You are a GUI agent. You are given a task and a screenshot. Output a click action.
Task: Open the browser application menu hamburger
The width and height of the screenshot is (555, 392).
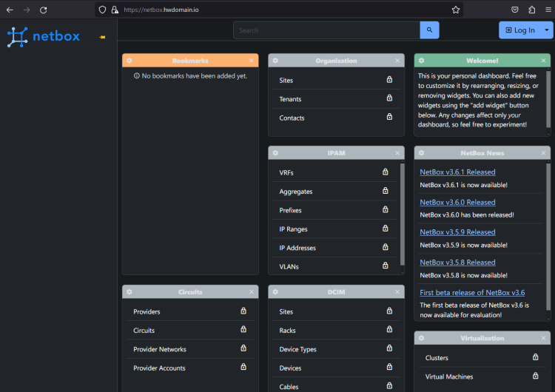tap(547, 10)
